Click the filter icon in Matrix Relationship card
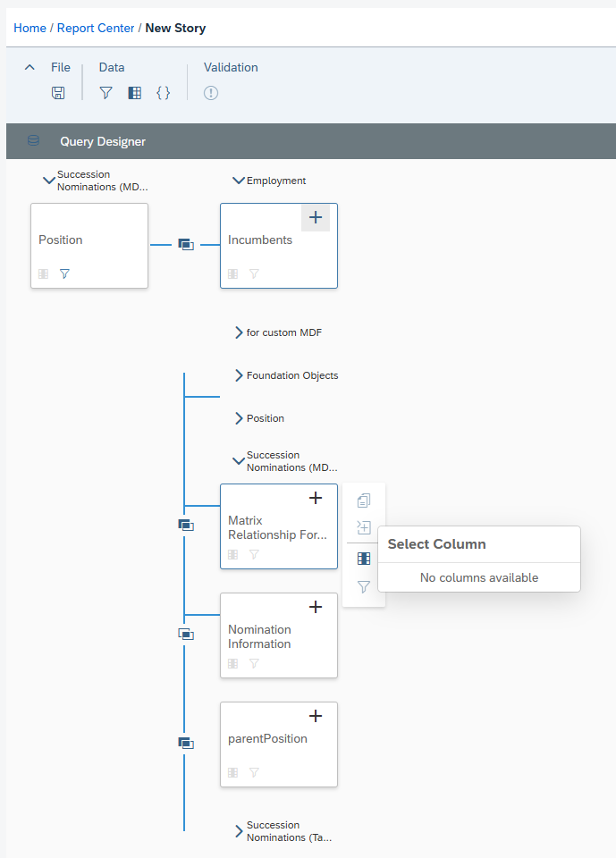Screen dimensions: 616x858 click(x=254, y=554)
